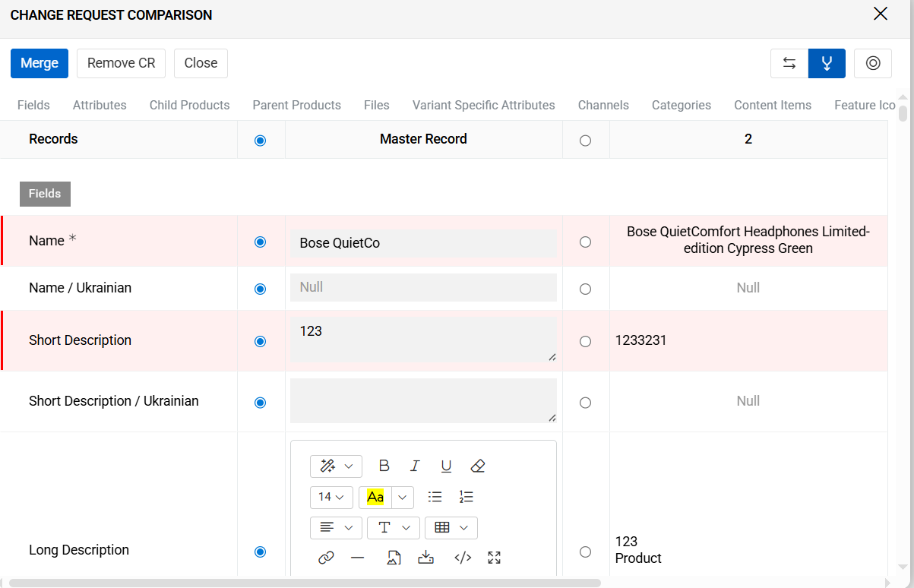Click the yellow Aa highlight color swatch
The image size is (914, 588).
pyautogui.click(x=375, y=497)
